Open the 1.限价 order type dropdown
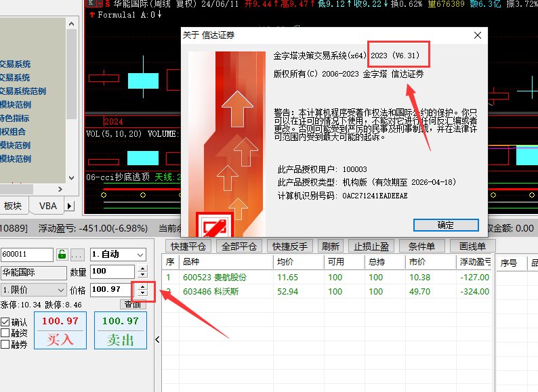538x392 pixels. click(33, 290)
